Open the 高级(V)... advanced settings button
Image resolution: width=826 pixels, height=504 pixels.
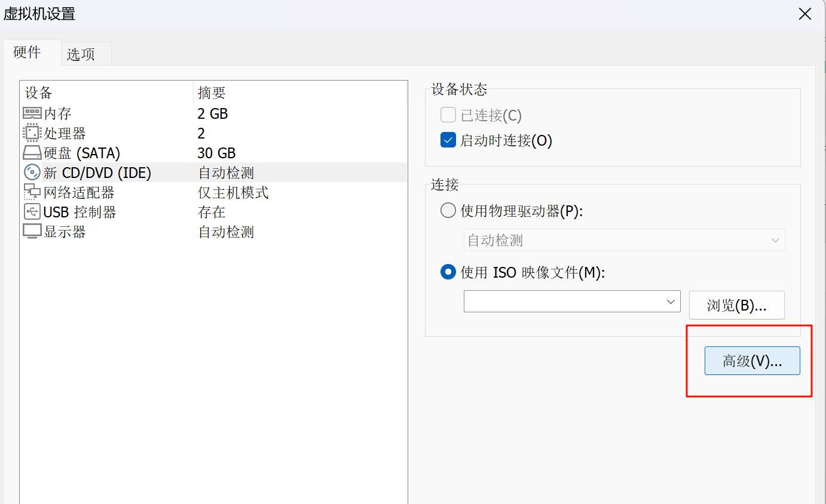(x=752, y=361)
